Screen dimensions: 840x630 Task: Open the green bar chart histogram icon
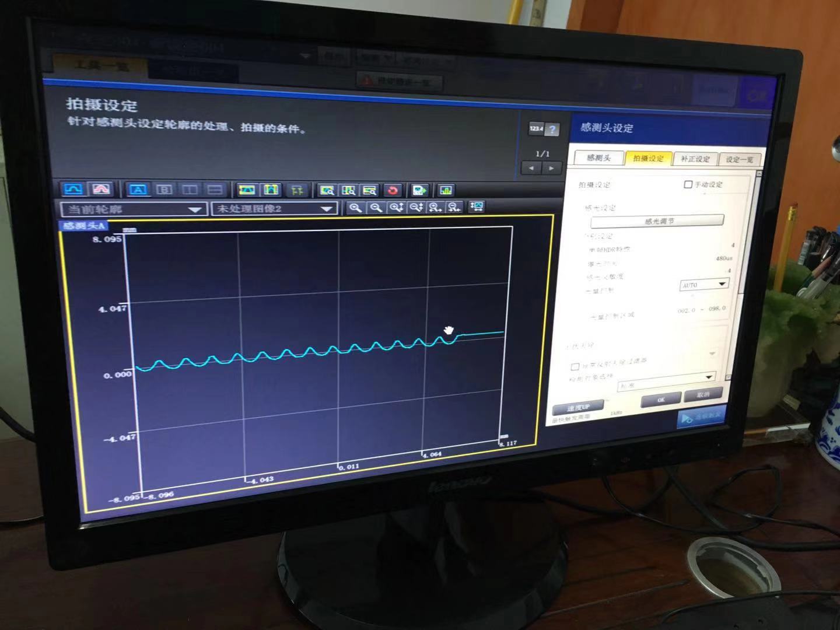pos(446,190)
